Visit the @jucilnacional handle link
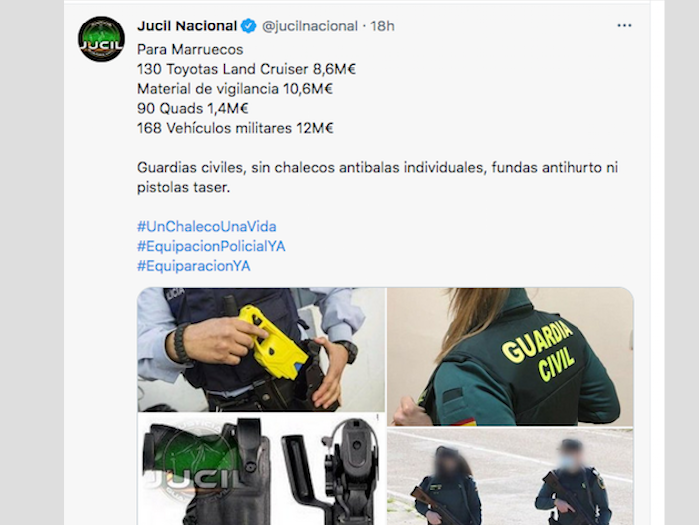699x525 pixels. [x=310, y=26]
